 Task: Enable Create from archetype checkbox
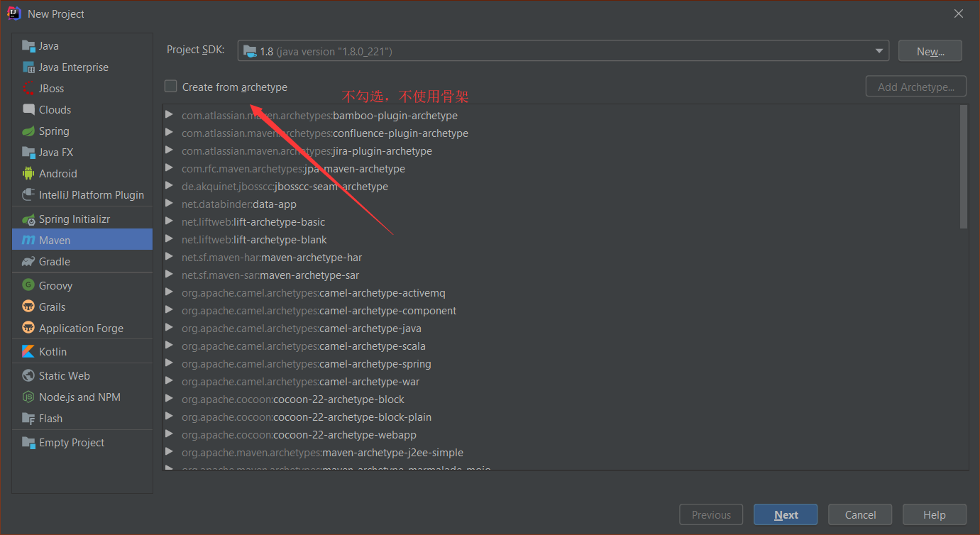tap(171, 87)
